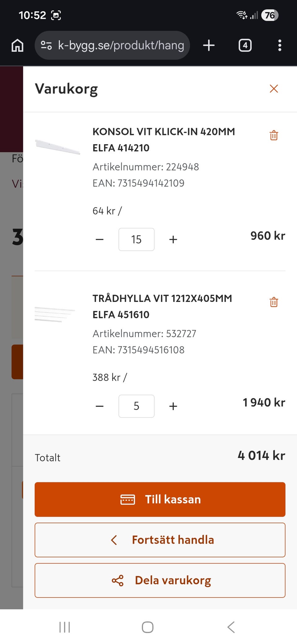Remove TRÅDHYLLA VIT item using trash icon

(x=274, y=302)
